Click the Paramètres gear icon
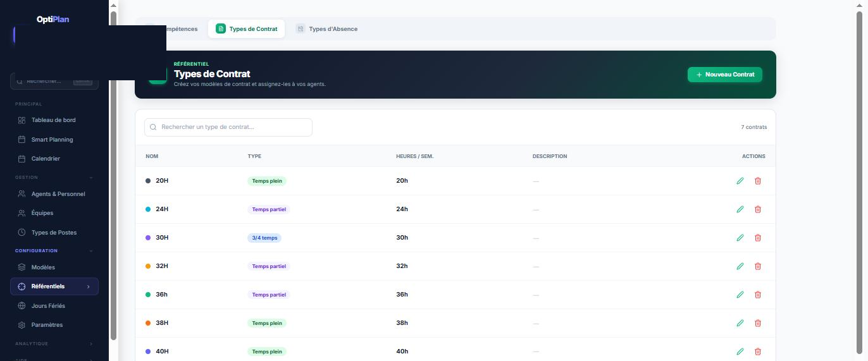The image size is (868, 361). coord(22,325)
